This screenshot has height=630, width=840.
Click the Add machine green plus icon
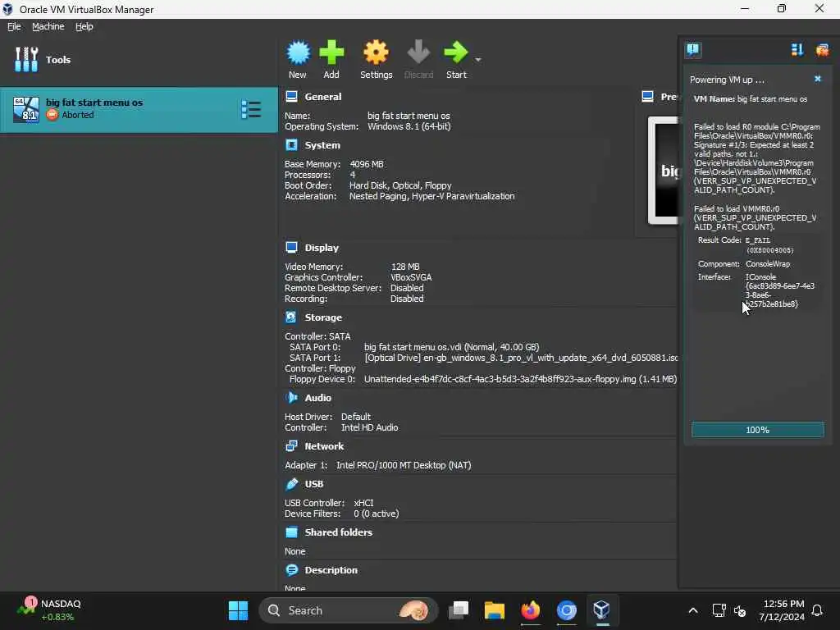coord(331,52)
